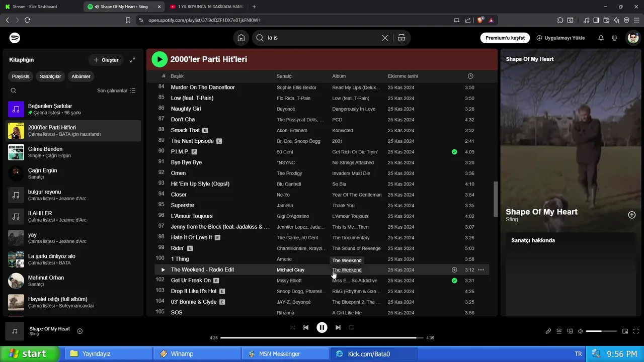Open Michael Gray artist link
Image resolution: width=644 pixels, height=362 pixels.
coord(290,270)
